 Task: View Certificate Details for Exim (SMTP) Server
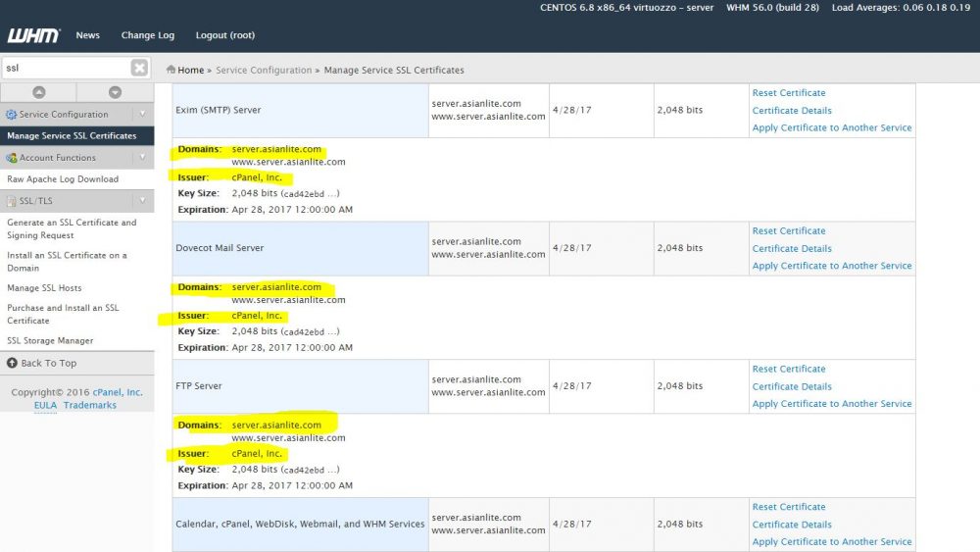[x=792, y=110]
